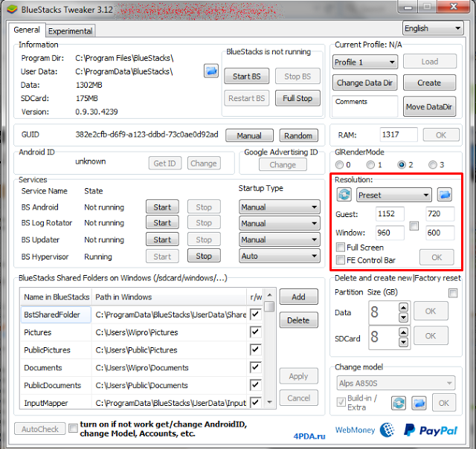Toggle r/w checkbox for PublicPictures row

[255, 349]
